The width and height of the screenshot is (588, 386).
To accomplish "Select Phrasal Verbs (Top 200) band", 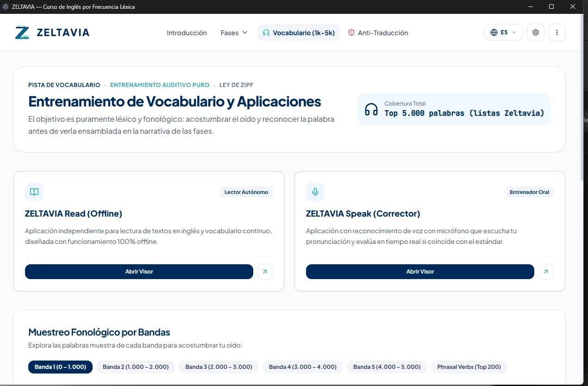I will pyautogui.click(x=469, y=367).
